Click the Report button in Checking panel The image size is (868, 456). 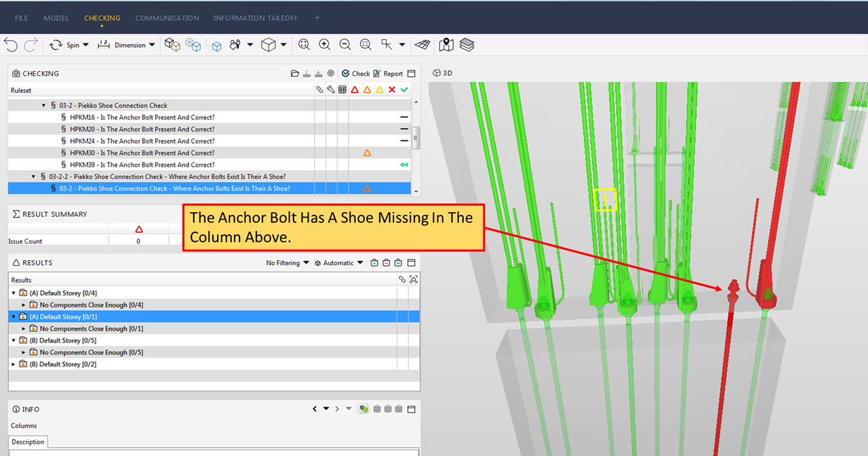click(388, 73)
